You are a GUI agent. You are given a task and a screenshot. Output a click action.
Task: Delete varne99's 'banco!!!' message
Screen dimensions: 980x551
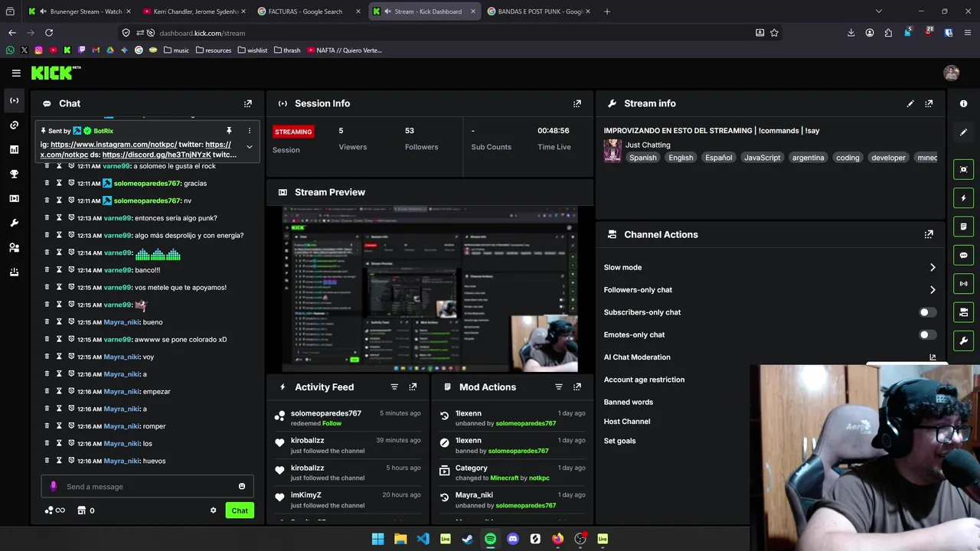(47, 270)
